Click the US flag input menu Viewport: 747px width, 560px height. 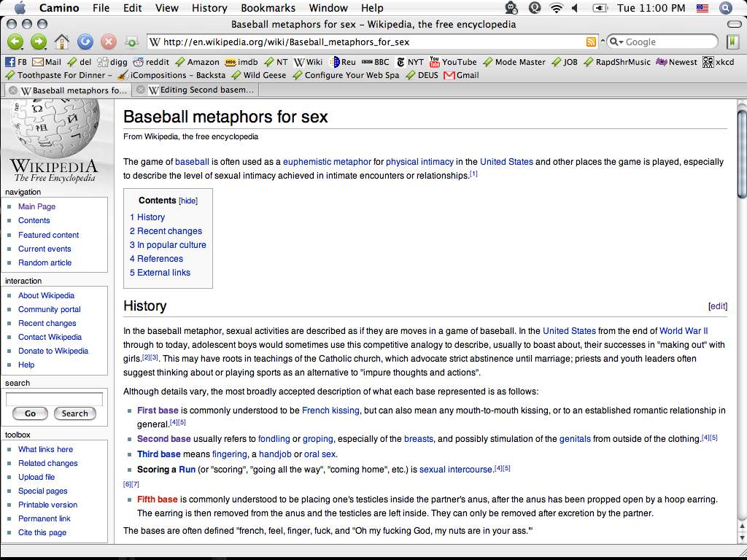click(703, 7)
